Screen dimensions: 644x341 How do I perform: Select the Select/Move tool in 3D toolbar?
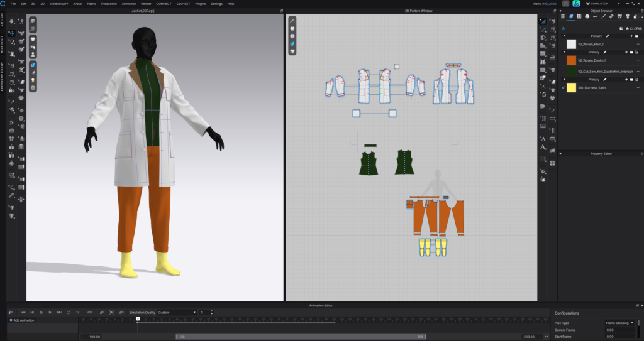click(11, 33)
